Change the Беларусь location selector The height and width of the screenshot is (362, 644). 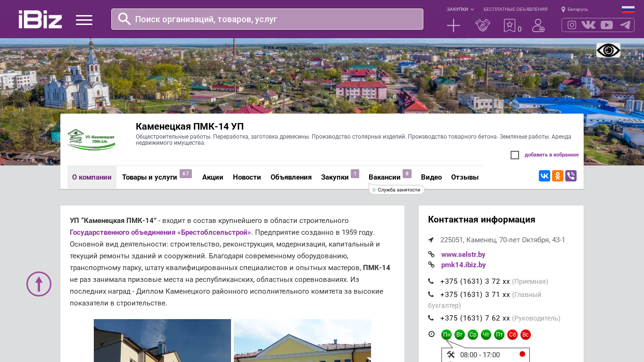pos(575,9)
